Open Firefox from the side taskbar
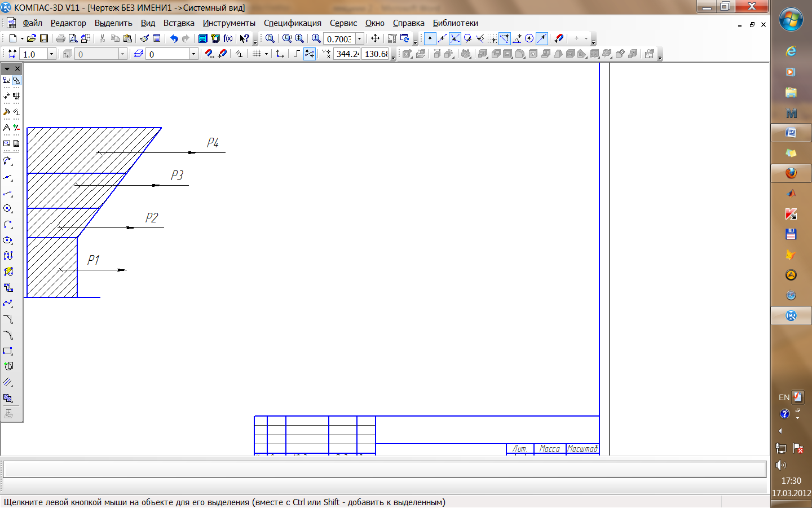Screen dimensions: 812x508 point(791,173)
